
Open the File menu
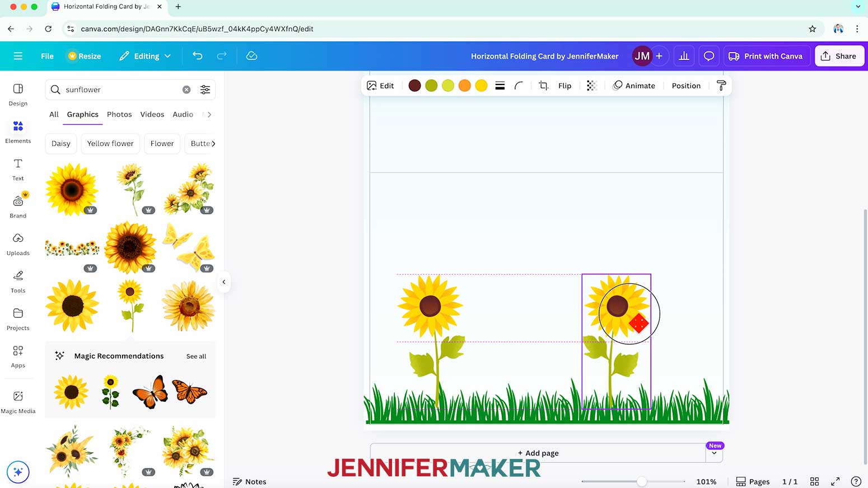click(47, 56)
